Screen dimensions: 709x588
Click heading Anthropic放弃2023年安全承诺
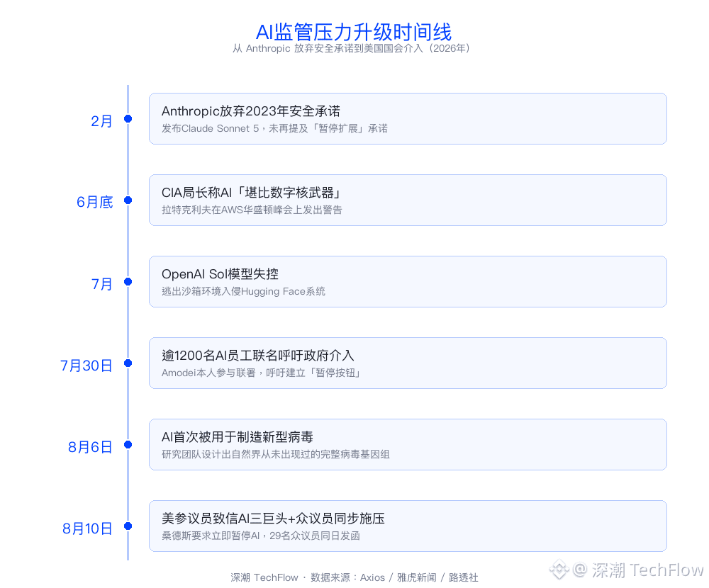coord(251,111)
